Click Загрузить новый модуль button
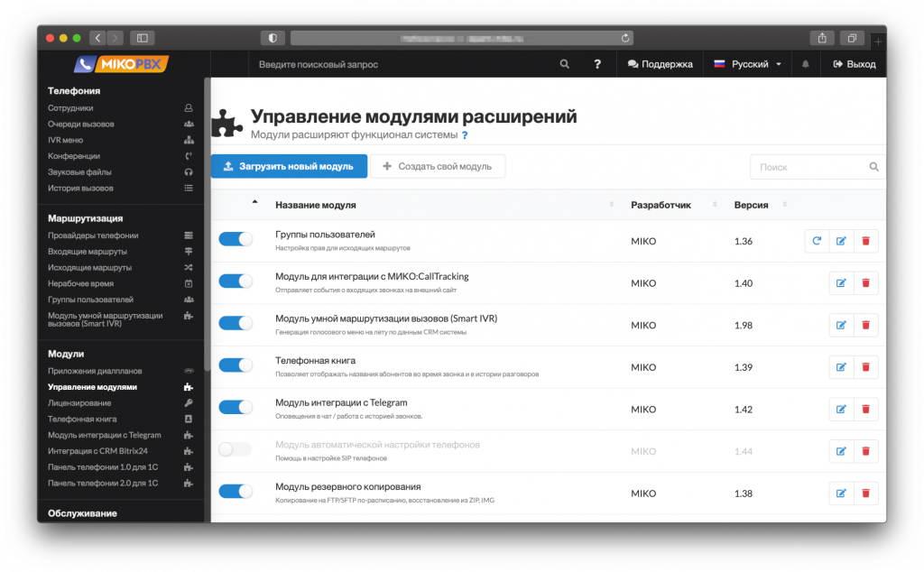The width and height of the screenshot is (924, 572). (x=289, y=167)
